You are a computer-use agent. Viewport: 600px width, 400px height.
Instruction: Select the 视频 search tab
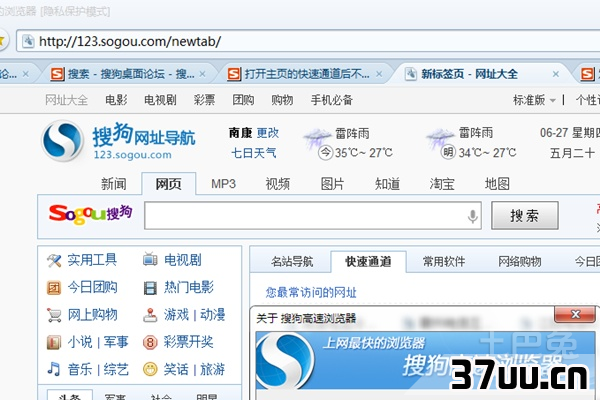click(278, 184)
